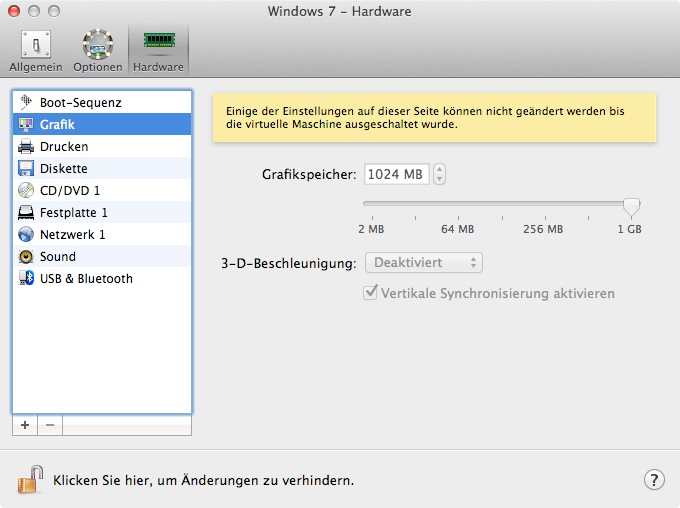Click the USB & Bluetooth icon

pyautogui.click(x=26, y=279)
